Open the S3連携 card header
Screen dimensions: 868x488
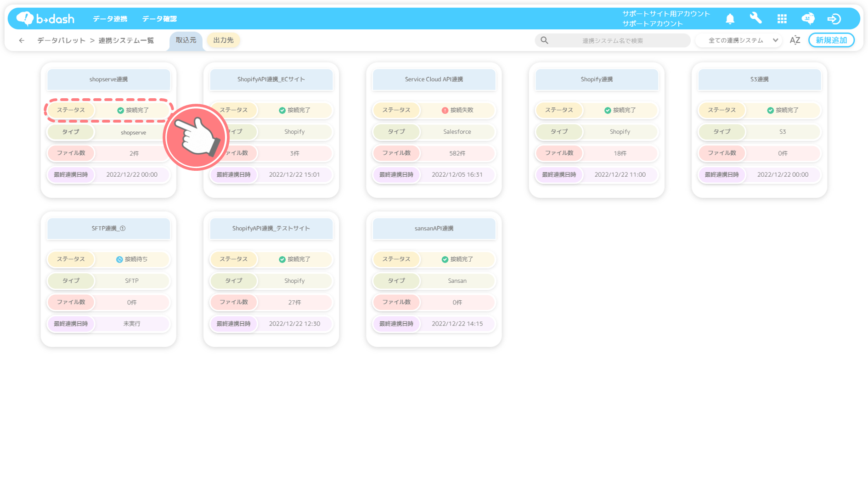click(760, 79)
